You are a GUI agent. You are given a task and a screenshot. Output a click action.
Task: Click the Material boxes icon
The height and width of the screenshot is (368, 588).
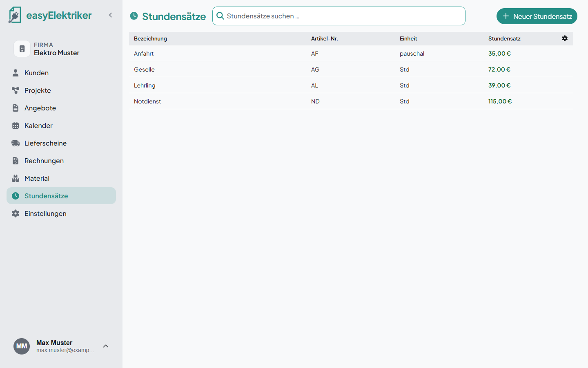[x=16, y=178]
